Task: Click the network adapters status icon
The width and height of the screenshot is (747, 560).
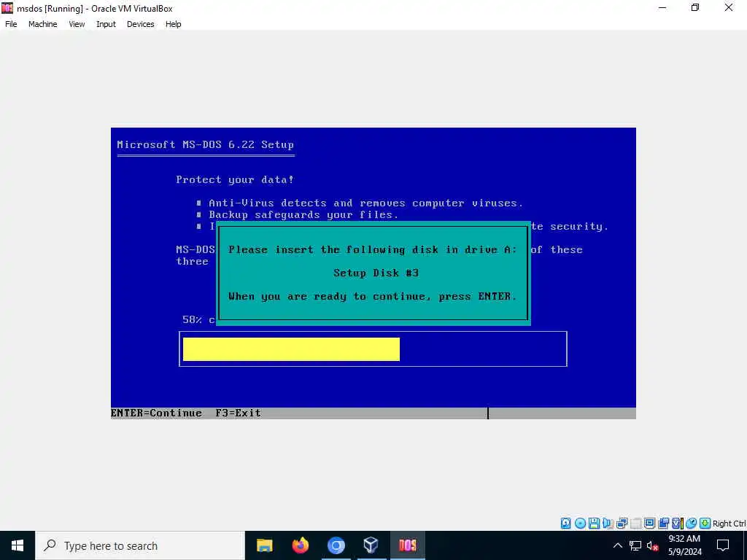Action: point(622,524)
